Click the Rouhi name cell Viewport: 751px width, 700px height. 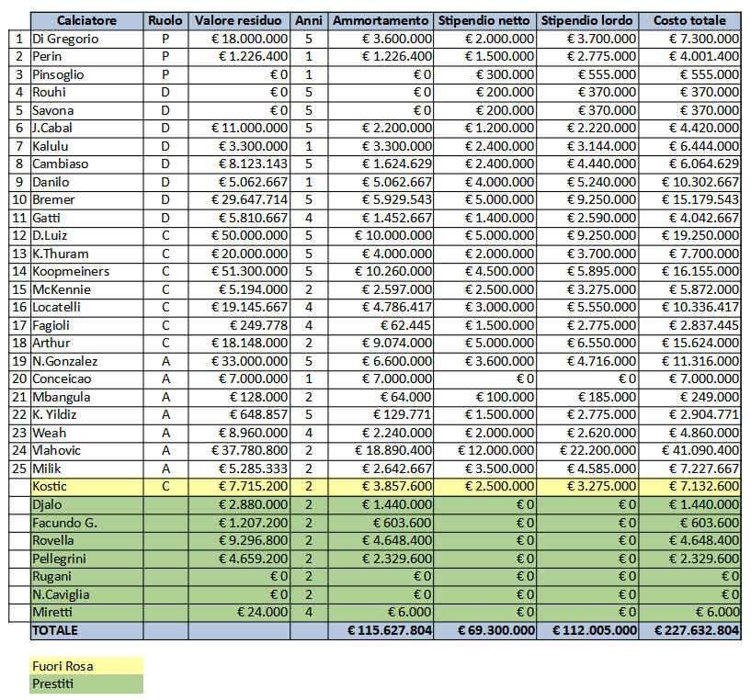86,93
